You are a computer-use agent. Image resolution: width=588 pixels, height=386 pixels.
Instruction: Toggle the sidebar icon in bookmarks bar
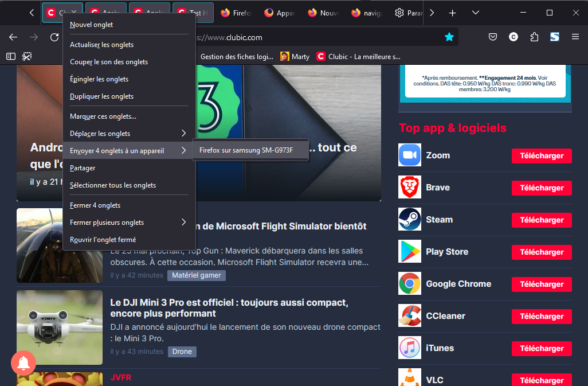11,56
